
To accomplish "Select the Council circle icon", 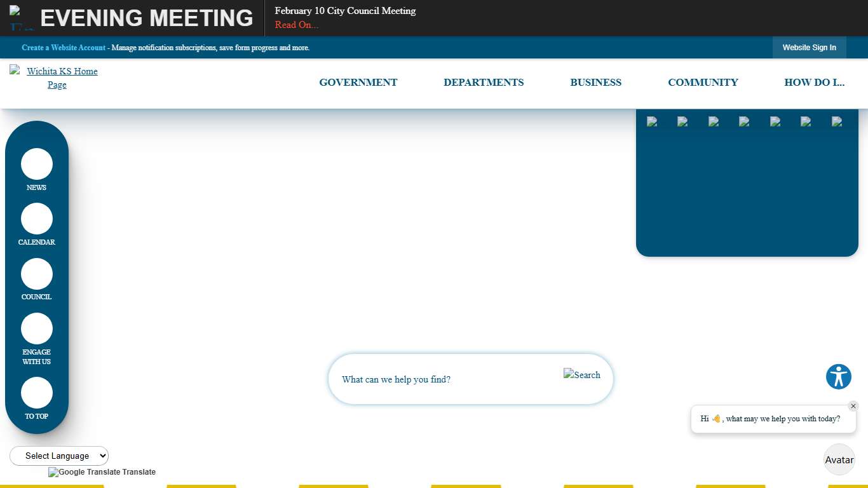I will pyautogui.click(x=37, y=274).
